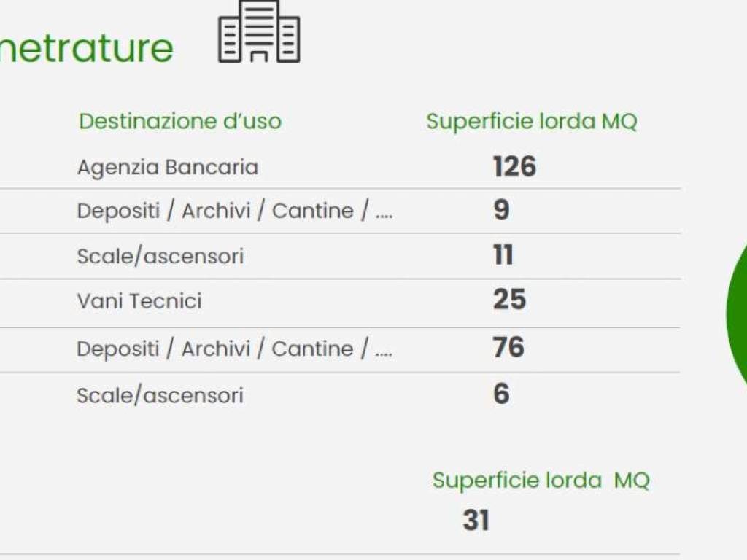Click the green circle at the right edge

737,314
